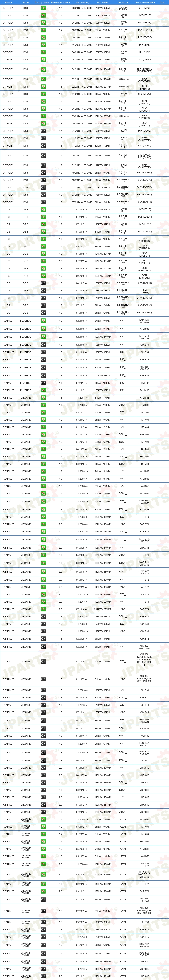The height and width of the screenshot is (980, 169).
Task: Click the '8HR (DV4C)' engine code cell
Action: 145,131
